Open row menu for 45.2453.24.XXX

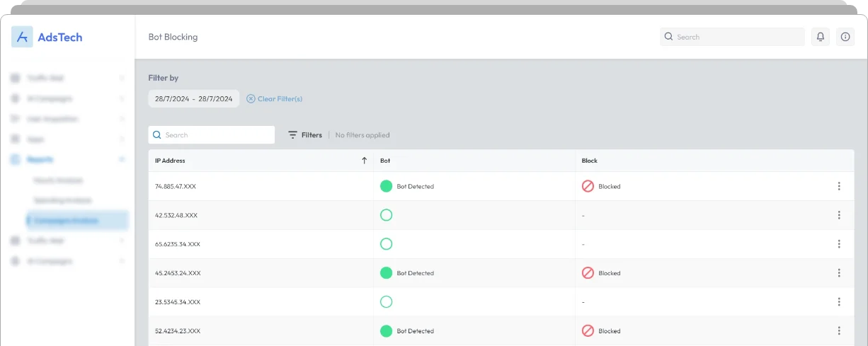tap(839, 273)
